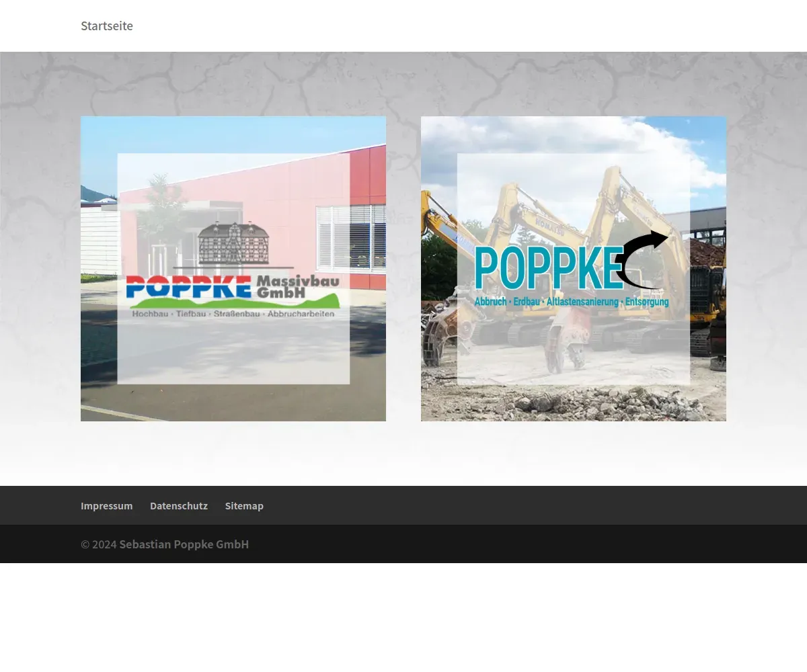Go to the Impressum page
The height and width of the screenshot is (672, 807).
coord(107,505)
